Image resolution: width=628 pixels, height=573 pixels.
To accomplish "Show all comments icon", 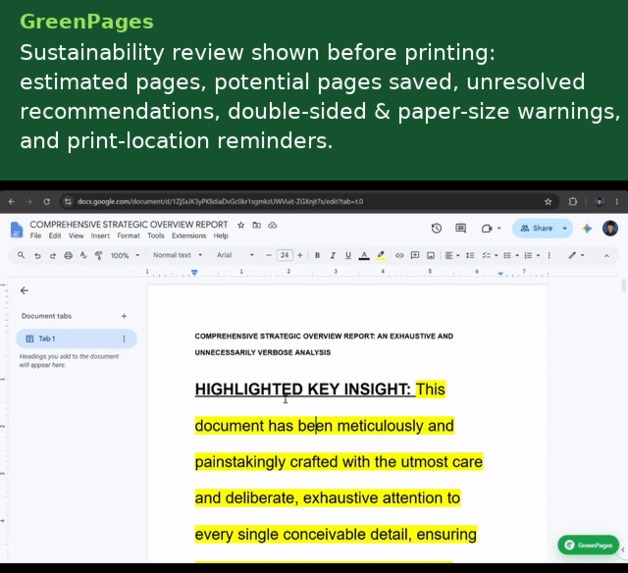I will 461,228.
